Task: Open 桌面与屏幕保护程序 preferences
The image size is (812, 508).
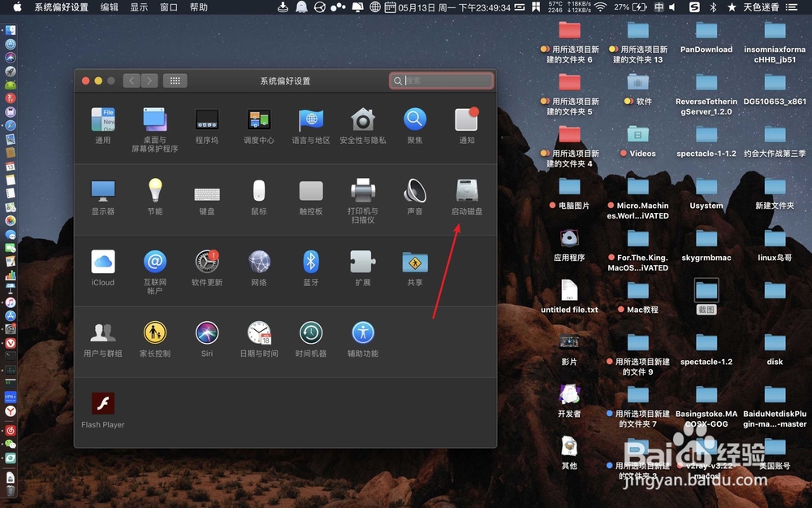Action: [x=155, y=119]
